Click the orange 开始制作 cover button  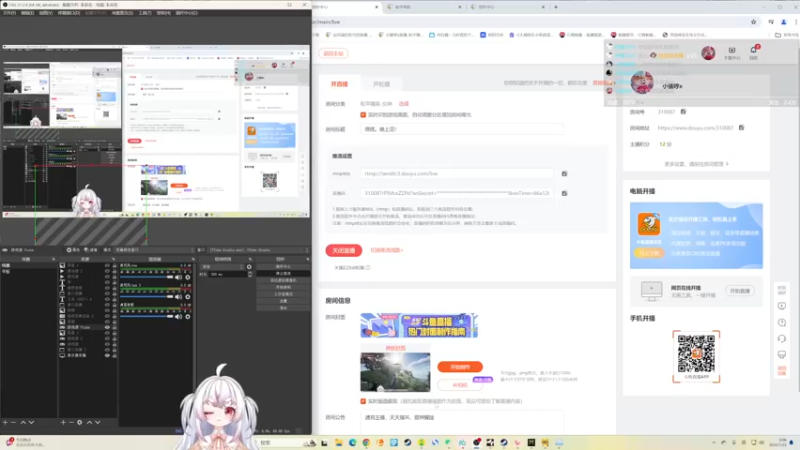tap(460, 367)
